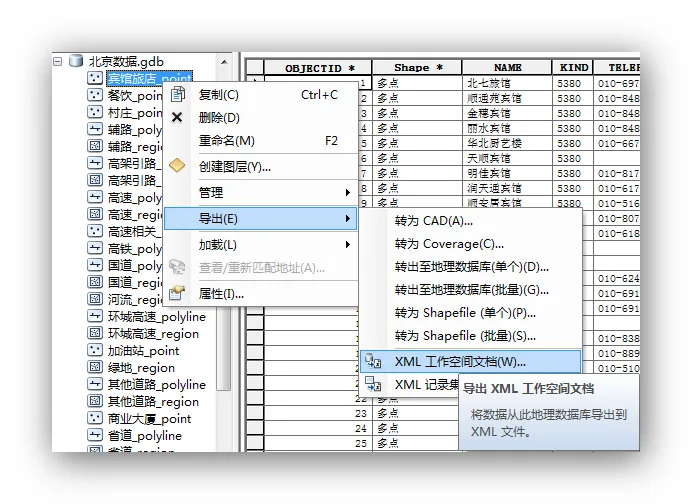This screenshot has width=692, height=504.
Task: Click the 辅路_region polygon icon
Action: pyautogui.click(x=95, y=146)
